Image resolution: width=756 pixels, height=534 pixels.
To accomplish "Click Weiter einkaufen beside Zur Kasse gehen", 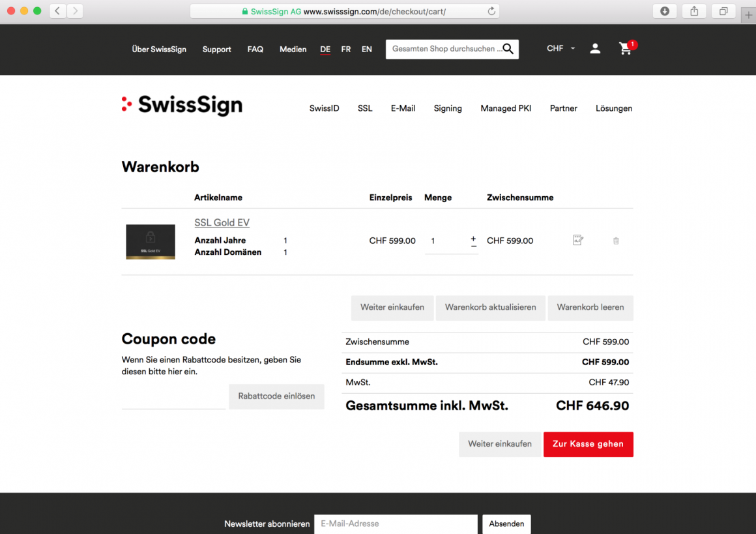I will (500, 444).
